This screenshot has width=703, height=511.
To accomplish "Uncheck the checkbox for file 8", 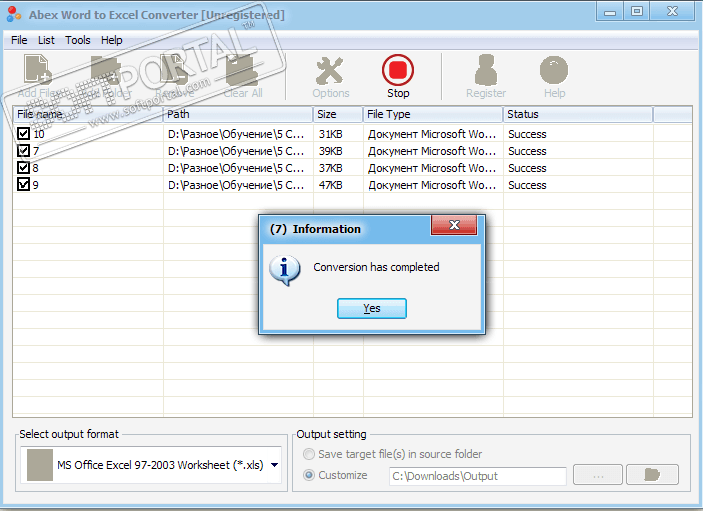I will tap(23, 168).
